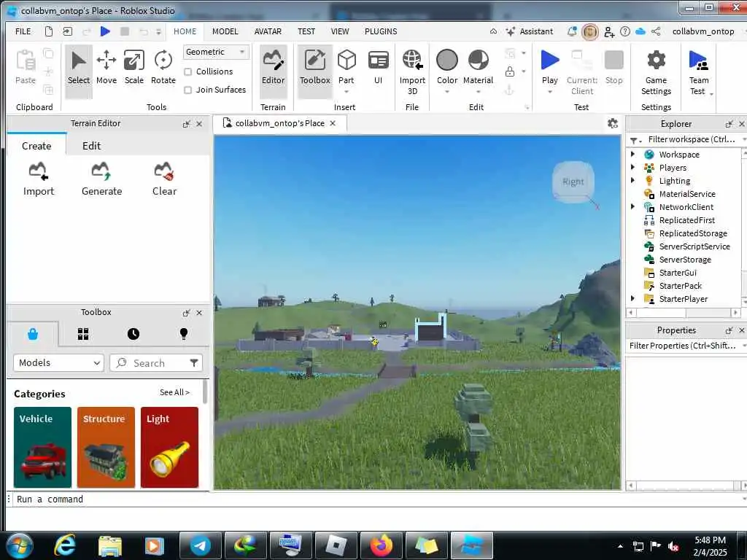Clear terrain in Terrain Editor
Image resolution: width=747 pixels, height=560 pixels.
pos(164,179)
